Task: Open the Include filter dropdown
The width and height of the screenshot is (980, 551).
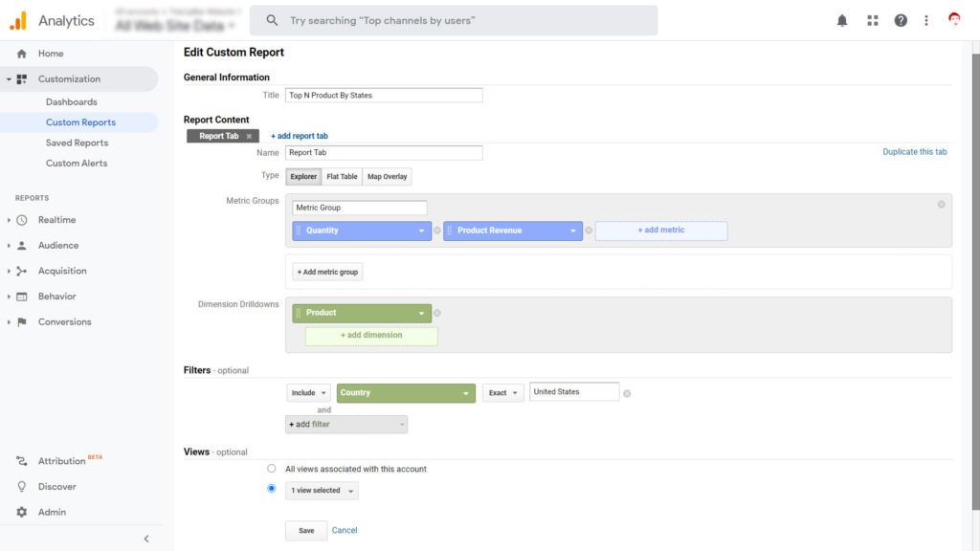Action: (x=309, y=393)
